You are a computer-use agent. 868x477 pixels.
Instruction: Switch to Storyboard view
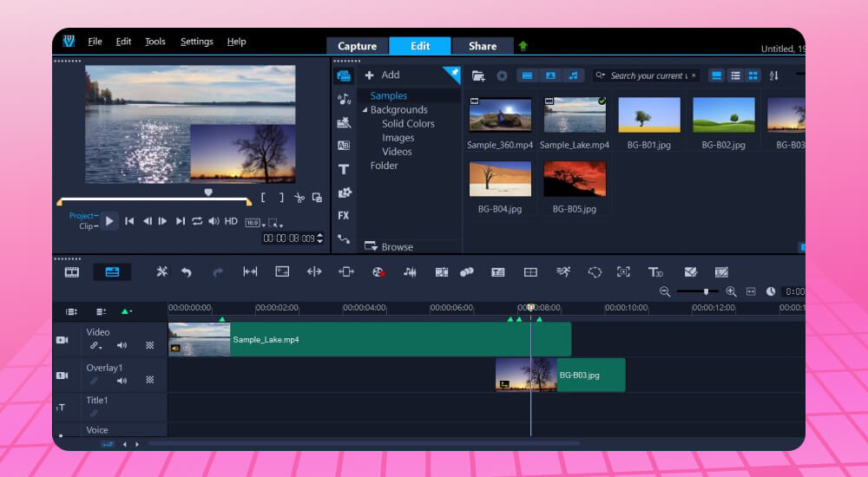[72, 272]
